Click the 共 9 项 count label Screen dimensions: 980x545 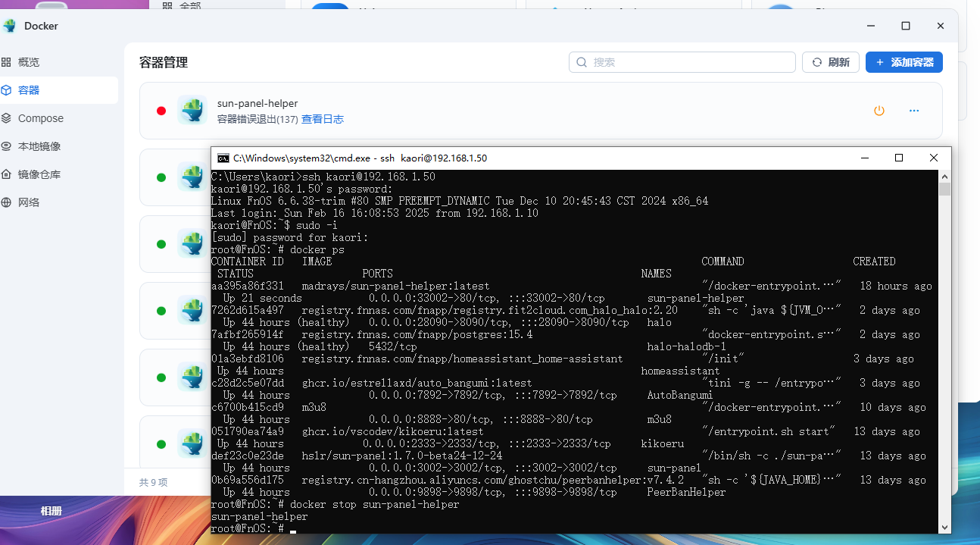coord(154,482)
